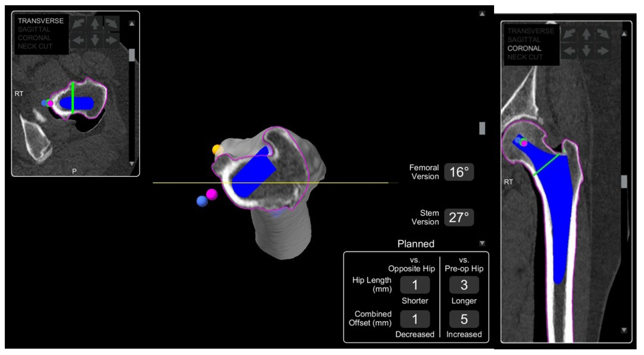This screenshot has height=355, width=644.
Task: Click the Stem Version 27° value
Action: (x=459, y=217)
